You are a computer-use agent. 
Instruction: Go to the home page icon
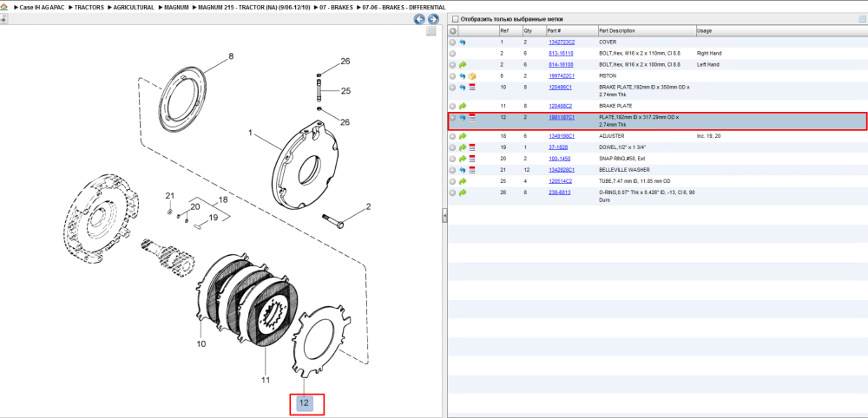[x=3, y=8]
